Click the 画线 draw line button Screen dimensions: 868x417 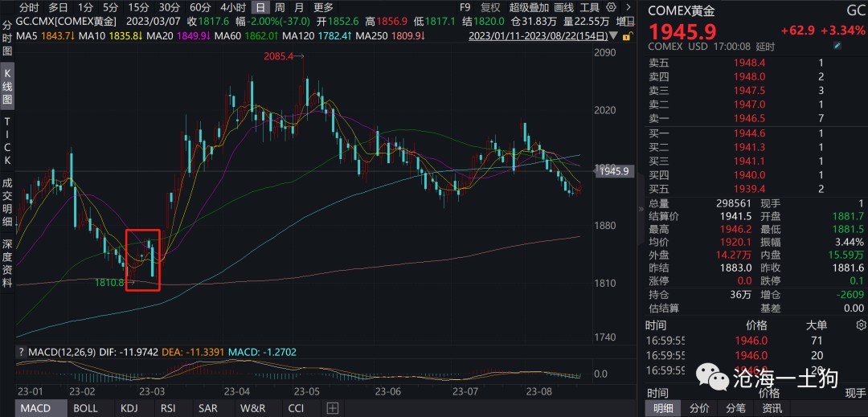click(563, 7)
